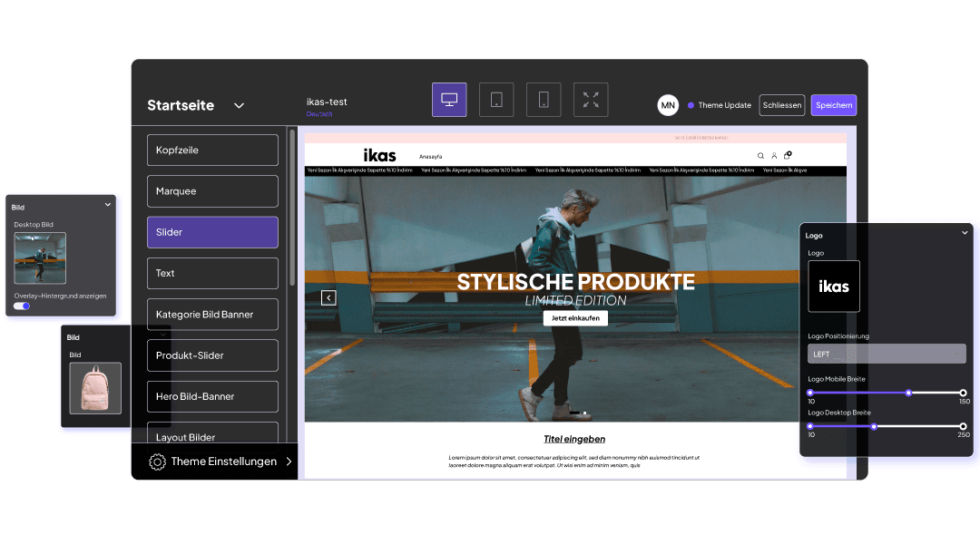Click the Speichern button
This screenshot has width=980, height=544.
(834, 105)
